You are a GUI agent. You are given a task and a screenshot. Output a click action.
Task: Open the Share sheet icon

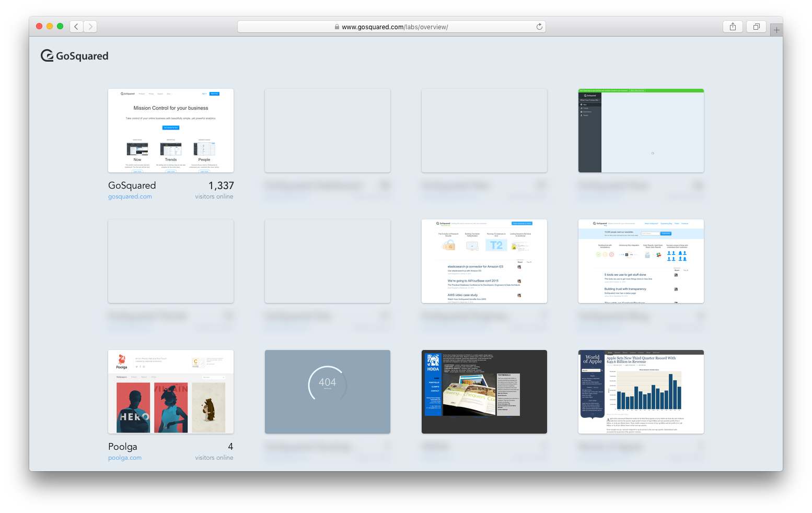(733, 27)
